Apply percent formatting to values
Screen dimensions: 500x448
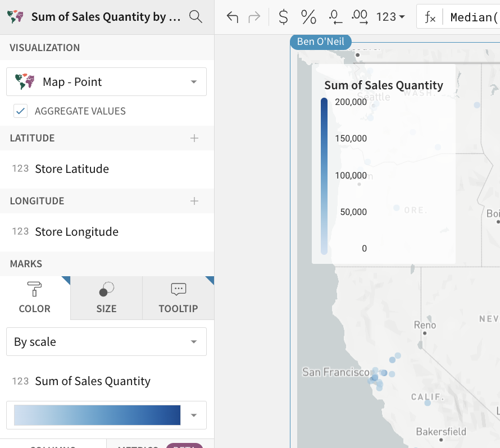tap(308, 17)
